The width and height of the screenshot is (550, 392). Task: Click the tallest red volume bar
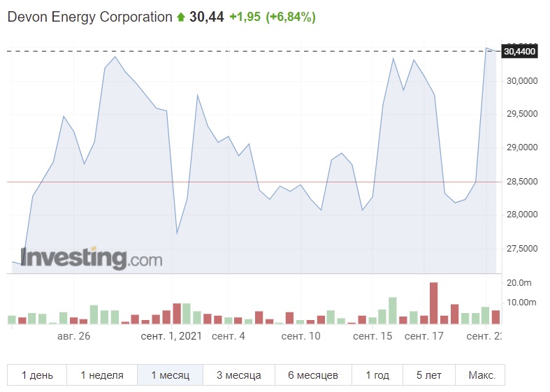pos(433,303)
